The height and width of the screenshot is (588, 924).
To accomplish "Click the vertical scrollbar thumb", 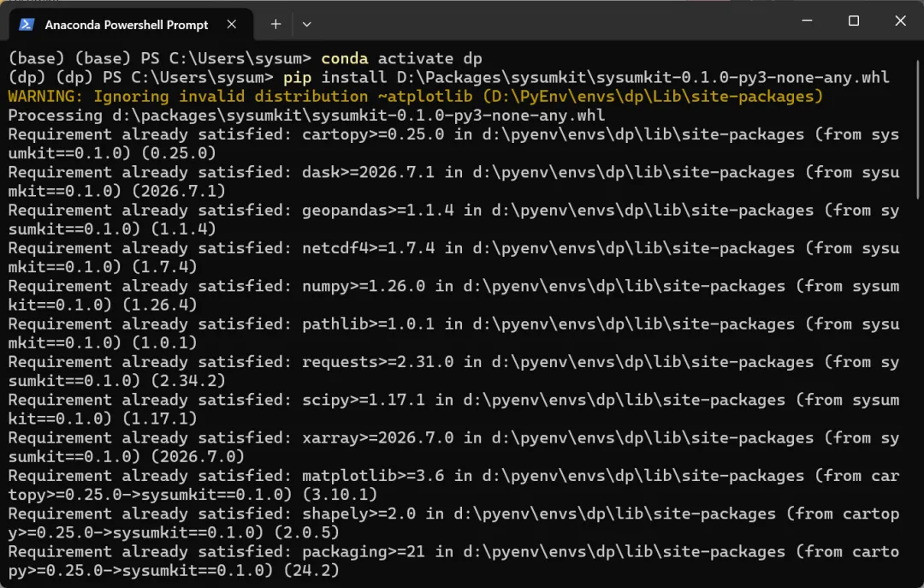I will coord(918,128).
